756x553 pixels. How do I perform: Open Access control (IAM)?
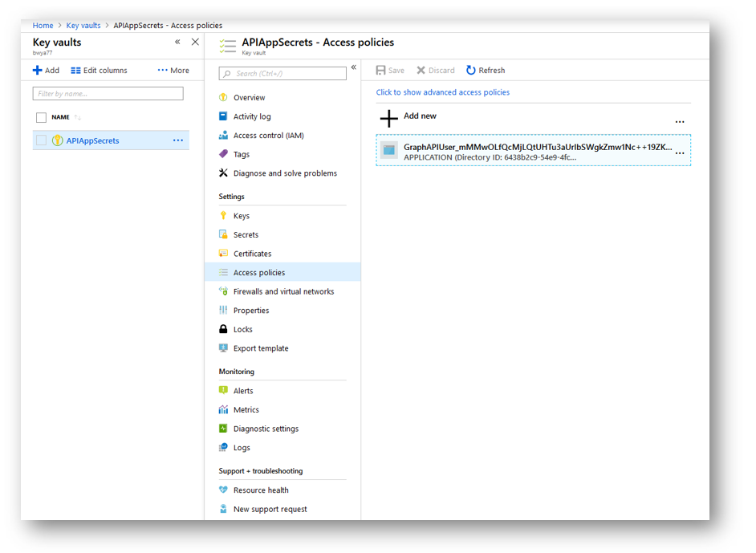[269, 136]
